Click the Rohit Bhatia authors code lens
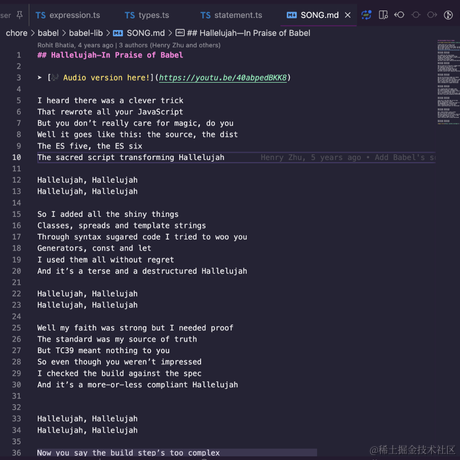This screenshot has width=460, height=460. click(x=129, y=45)
